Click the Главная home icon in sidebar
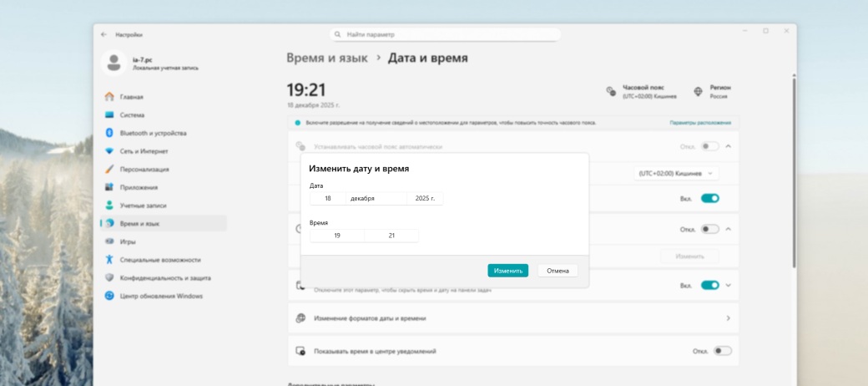 (x=109, y=97)
